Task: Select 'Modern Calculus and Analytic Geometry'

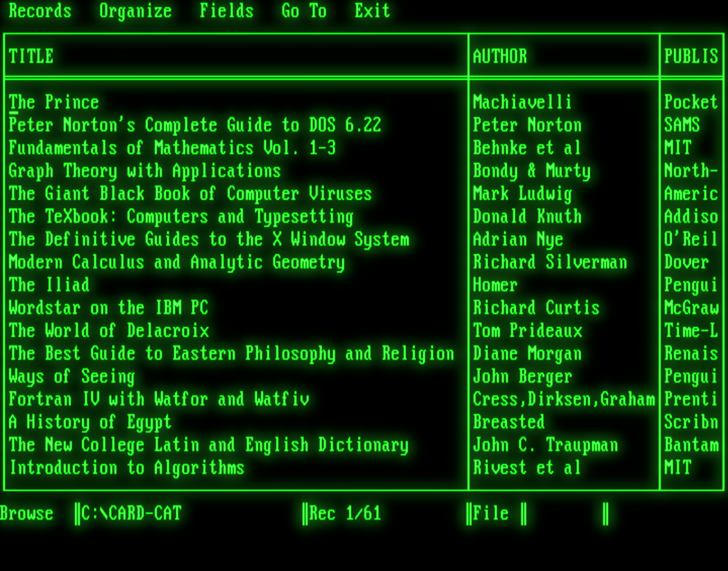Action: tap(177, 262)
